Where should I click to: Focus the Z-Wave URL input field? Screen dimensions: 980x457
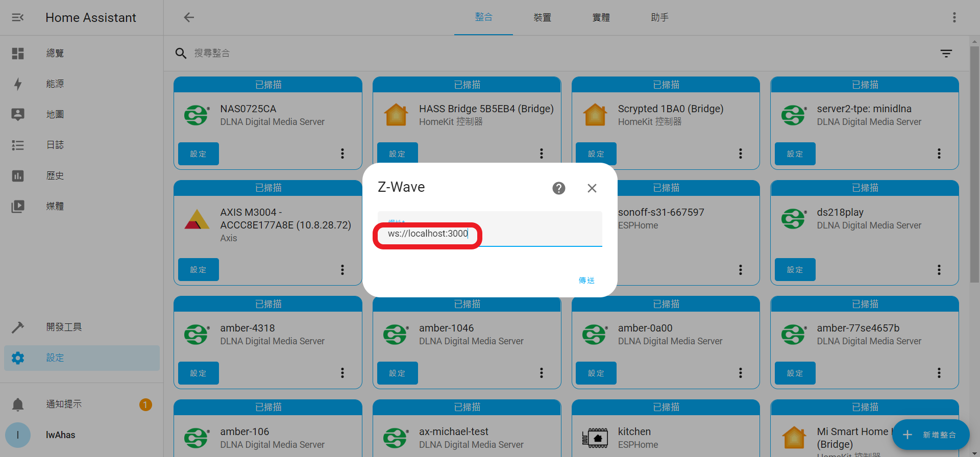(490, 229)
